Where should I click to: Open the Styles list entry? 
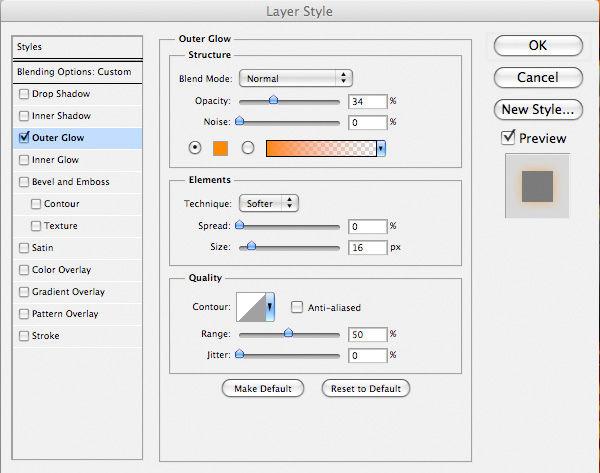coord(77,47)
